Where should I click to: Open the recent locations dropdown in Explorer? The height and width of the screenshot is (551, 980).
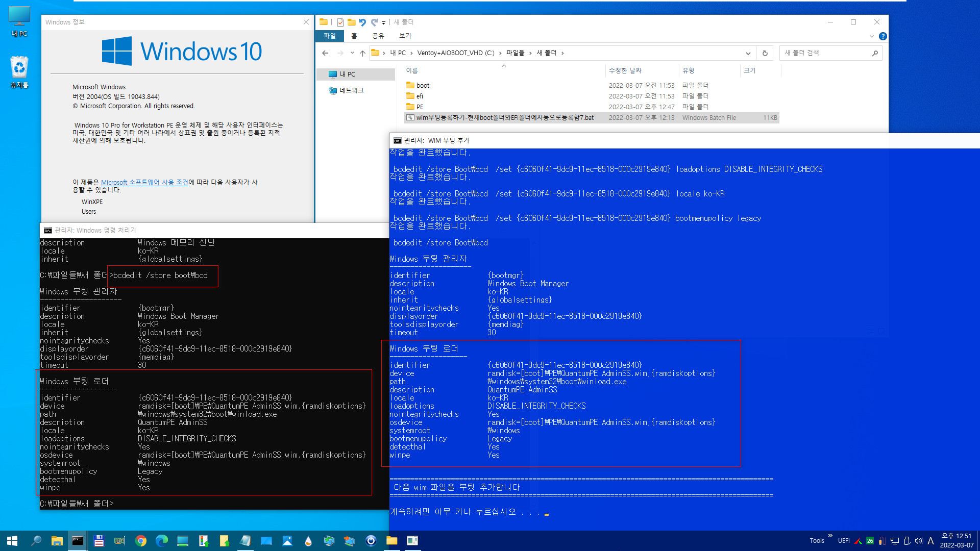point(352,53)
